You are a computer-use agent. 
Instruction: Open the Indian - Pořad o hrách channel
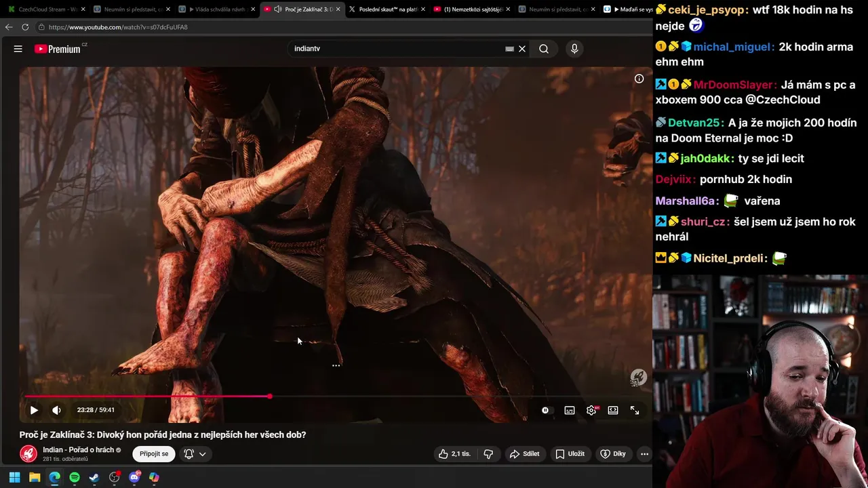coord(79,449)
